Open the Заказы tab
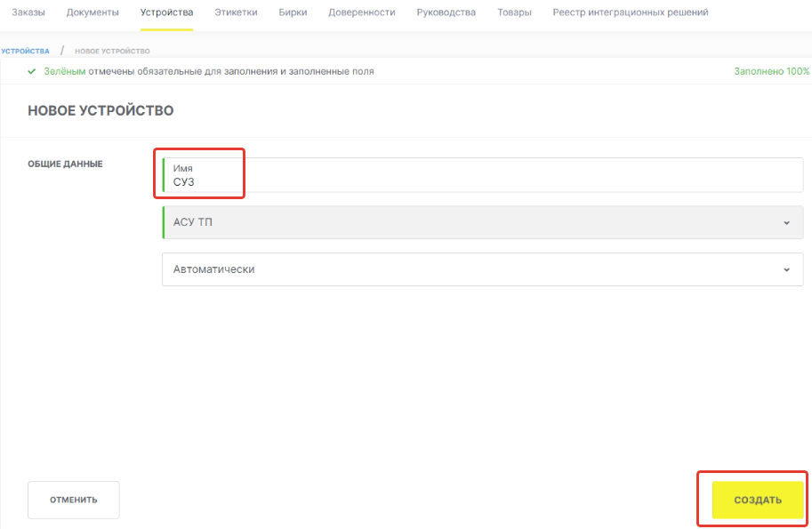812x529 pixels. (x=28, y=12)
